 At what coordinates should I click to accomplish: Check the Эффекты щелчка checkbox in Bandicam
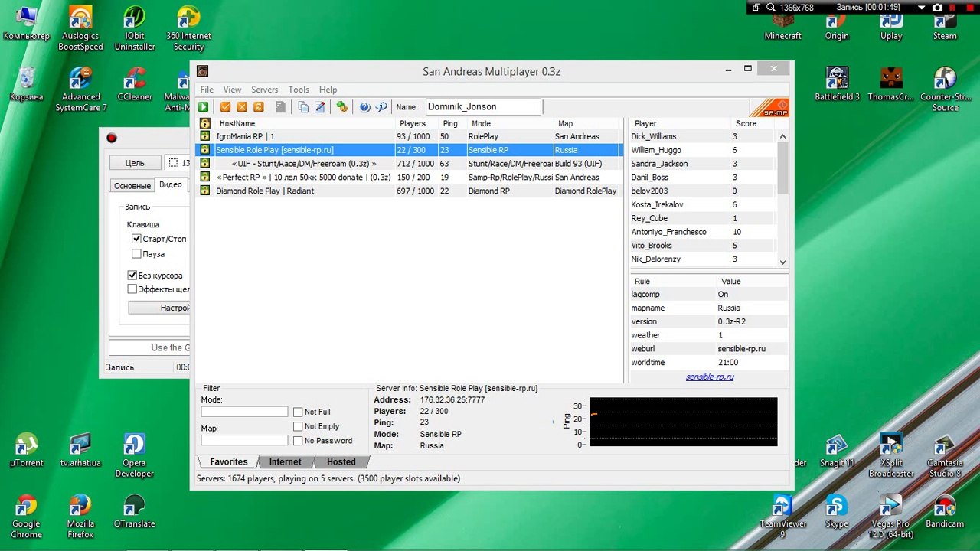click(x=132, y=289)
